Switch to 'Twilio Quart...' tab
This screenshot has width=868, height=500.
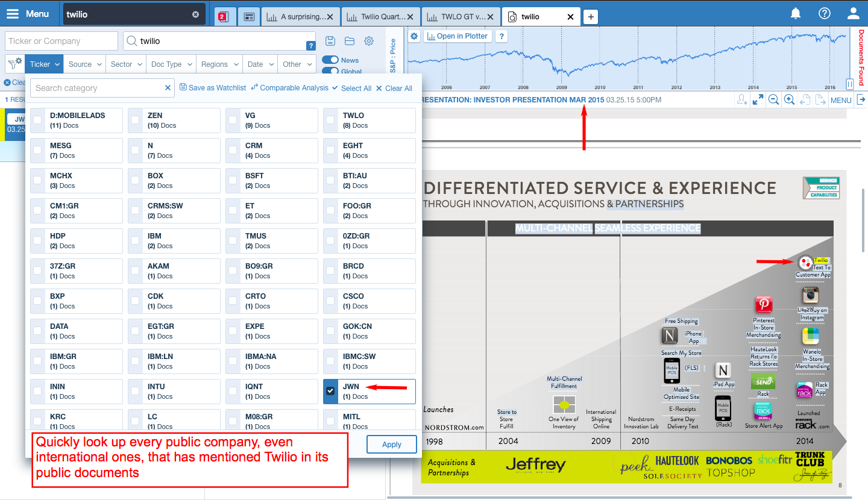(380, 17)
